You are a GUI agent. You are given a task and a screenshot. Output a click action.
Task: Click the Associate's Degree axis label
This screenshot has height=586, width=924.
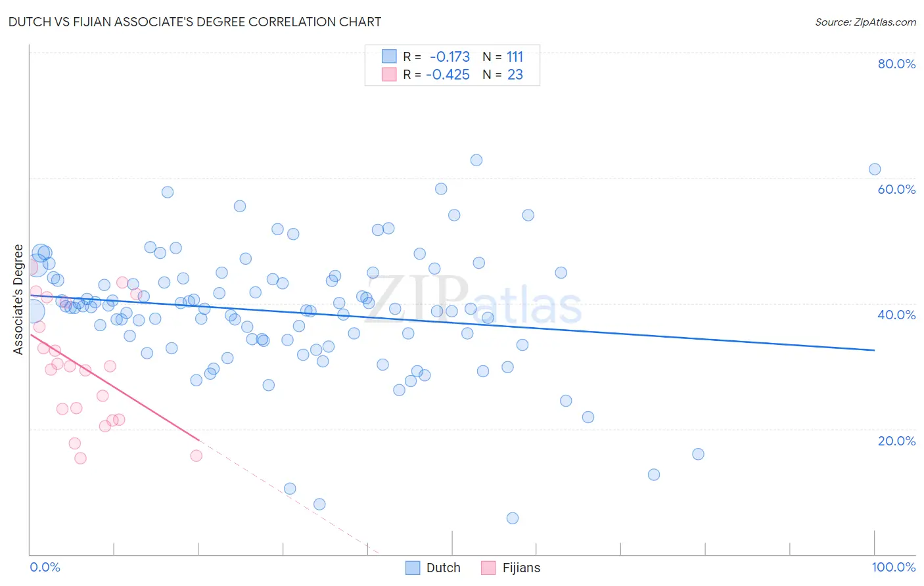pyautogui.click(x=18, y=300)
